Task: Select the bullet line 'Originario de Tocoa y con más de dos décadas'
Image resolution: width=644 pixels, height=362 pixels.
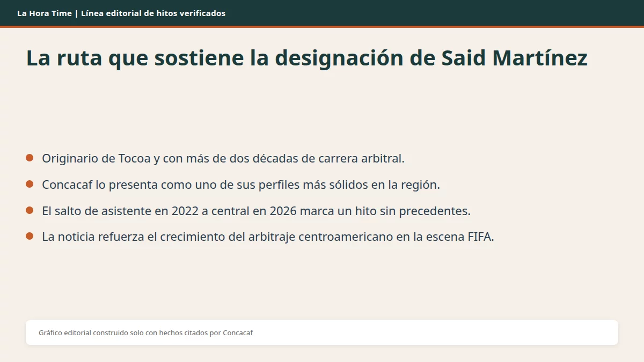Action: click(x=223, y=159)
